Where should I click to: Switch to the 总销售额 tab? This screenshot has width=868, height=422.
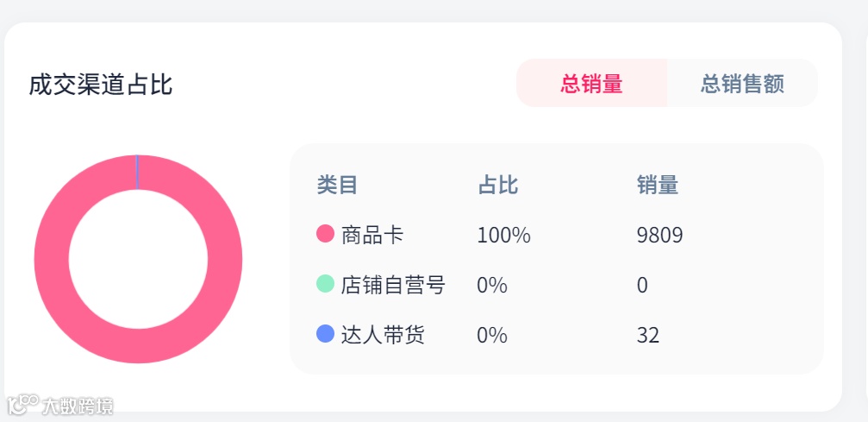[x=742, y=84]
